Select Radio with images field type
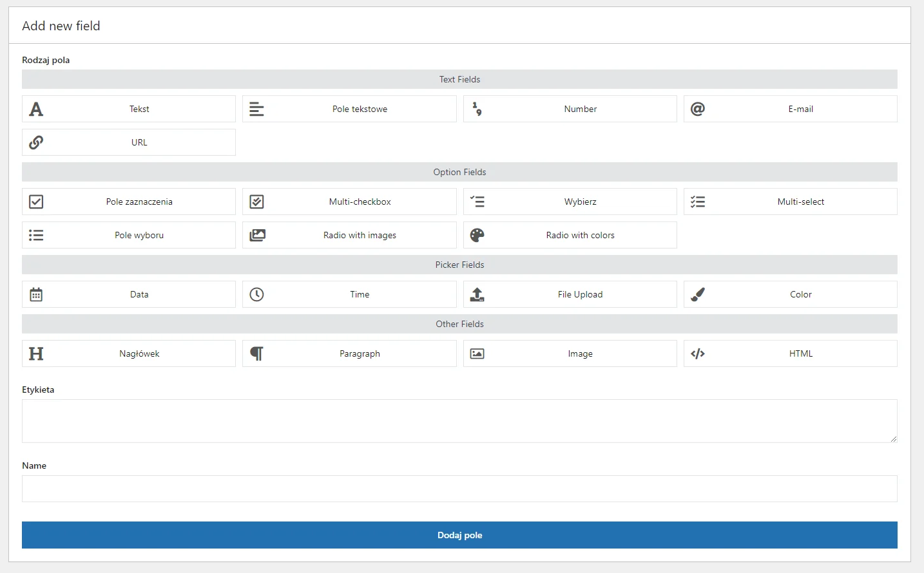Screen dimensions: 924x573 coord(349,236)
